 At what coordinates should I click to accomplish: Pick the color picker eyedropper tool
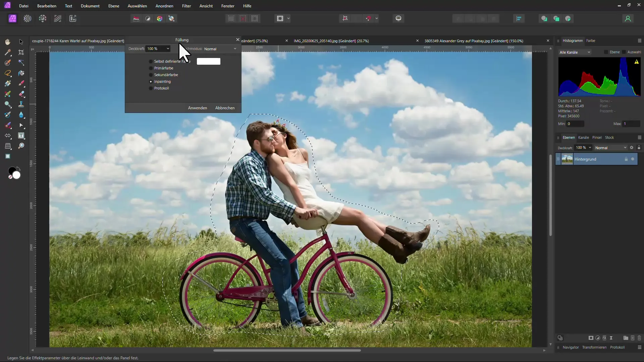[x=8, y=52]
